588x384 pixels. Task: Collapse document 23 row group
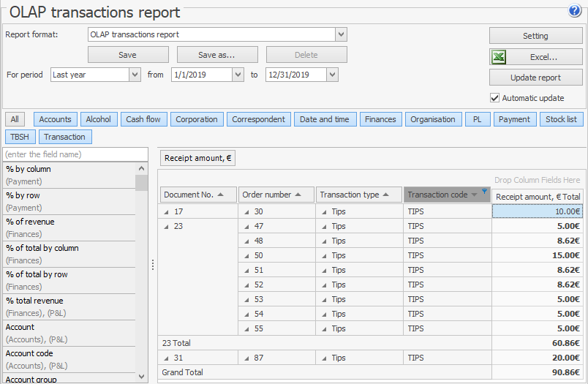[166, 227]
